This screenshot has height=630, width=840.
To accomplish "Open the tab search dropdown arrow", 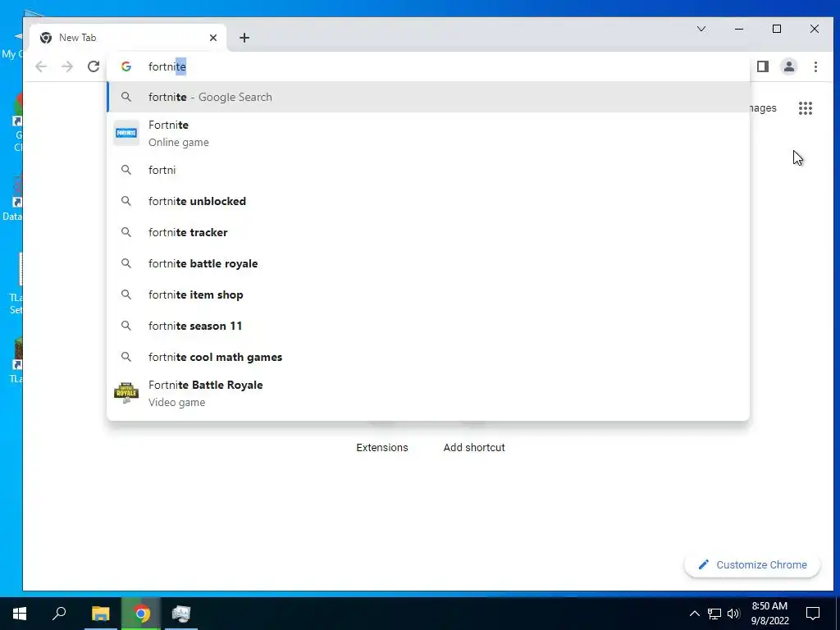I will pyautogui.click(x=701, y=29).
